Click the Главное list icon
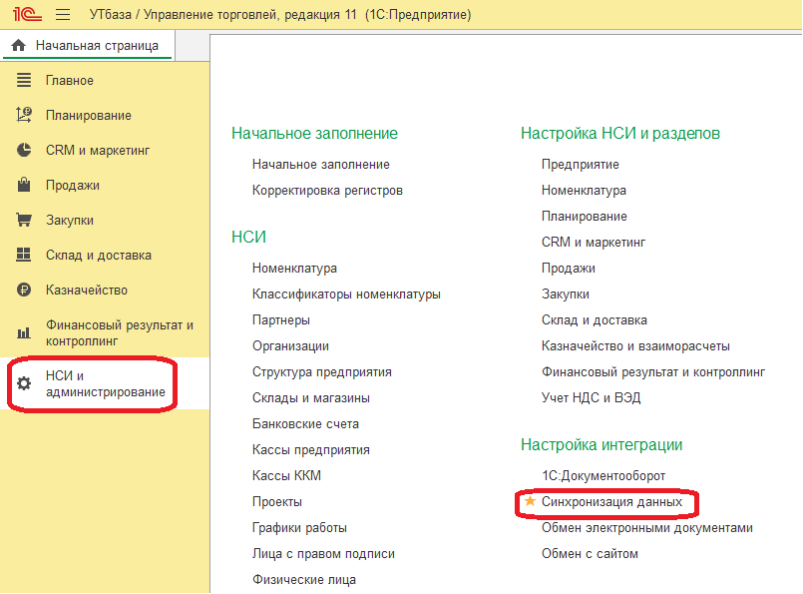Screen dimensions: 803x594 [25, 80]
